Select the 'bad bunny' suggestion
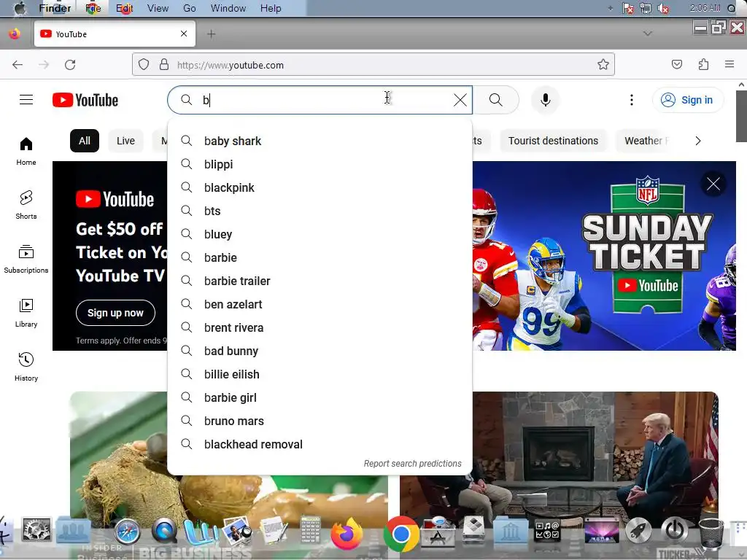The image size is (747, 560). click(x=320, y=351)
